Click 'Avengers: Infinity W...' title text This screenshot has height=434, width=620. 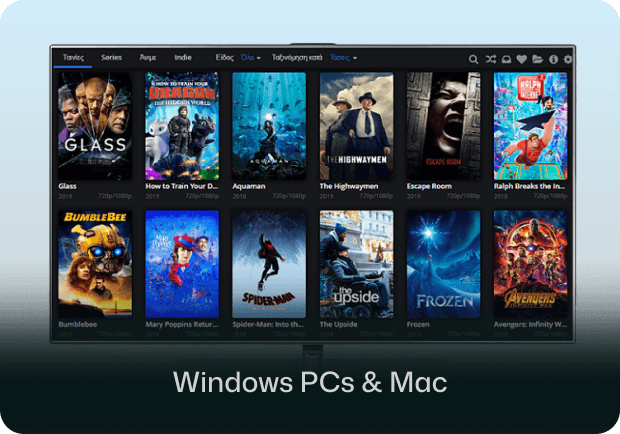[x=530, y=325]
